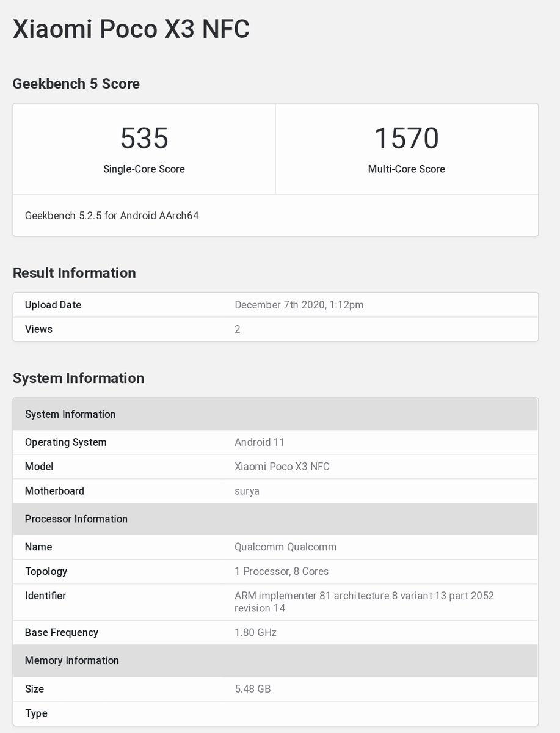The image size is (560, 733).
Task: Click the Multi-Core Score label
Action: point(407,169)
